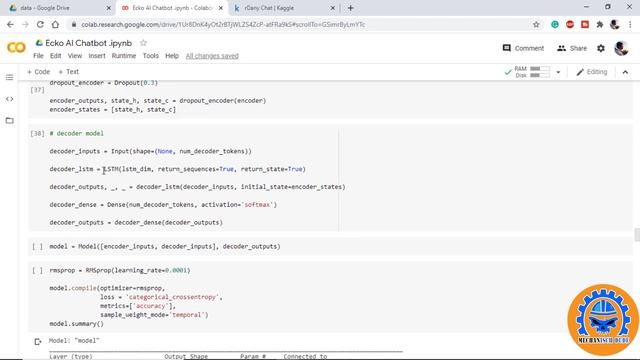Click the RAM usage bar
Image resolution: width=640 pixels, height=360 pixels.
tap(540, 69)
